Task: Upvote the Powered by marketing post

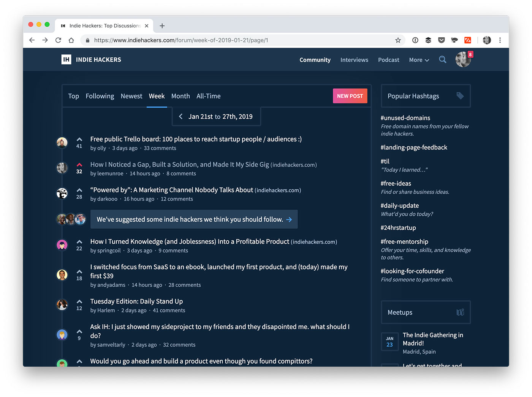Action: 79,191
